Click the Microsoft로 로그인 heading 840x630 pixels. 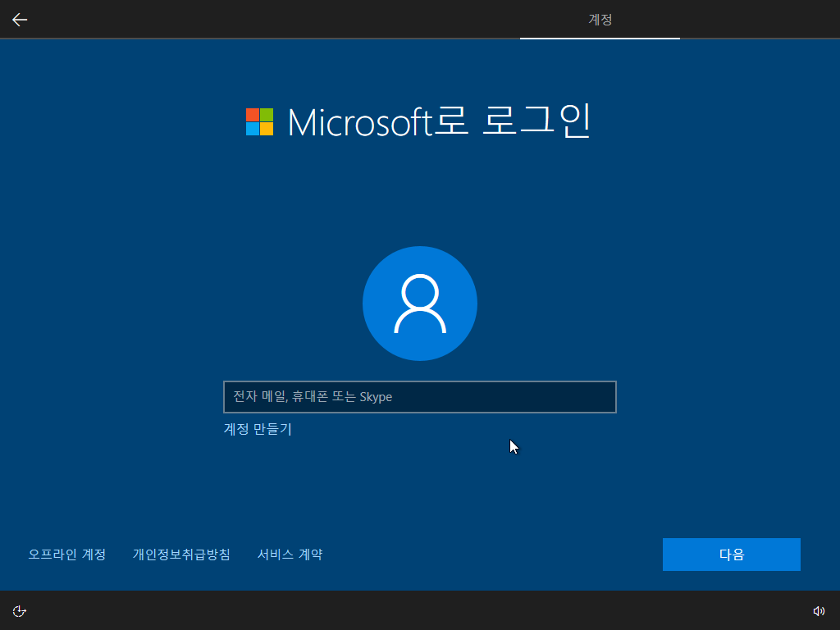pos(440,121)
